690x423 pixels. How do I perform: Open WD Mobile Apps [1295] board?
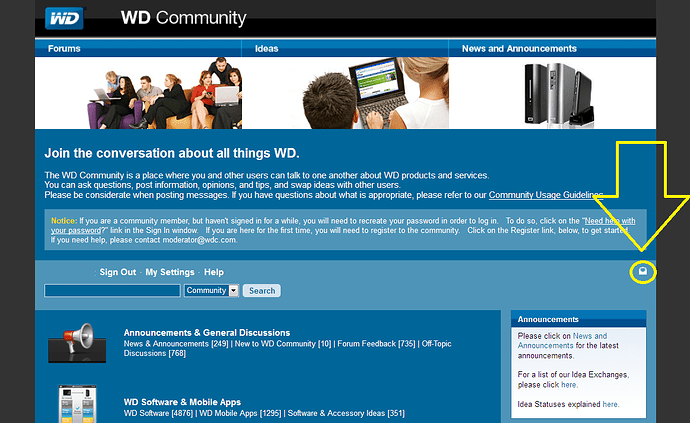click(240, 413)
